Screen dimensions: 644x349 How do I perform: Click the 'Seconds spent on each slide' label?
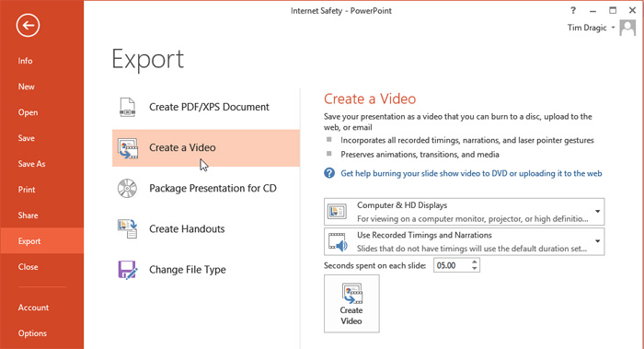pyautogui.click(x=374, y=265)
